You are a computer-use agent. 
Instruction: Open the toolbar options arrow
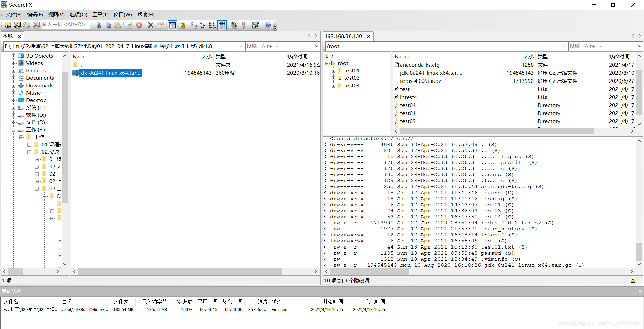tap(275, 28)
